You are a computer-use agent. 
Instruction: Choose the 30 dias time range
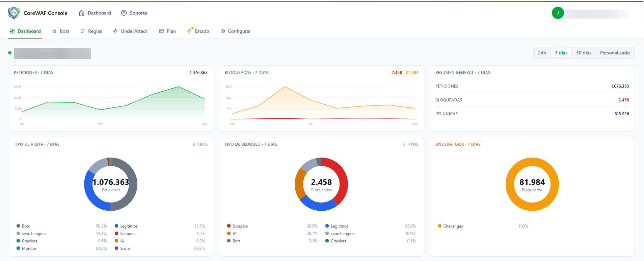pyautogui.click(x=584, y=53)
